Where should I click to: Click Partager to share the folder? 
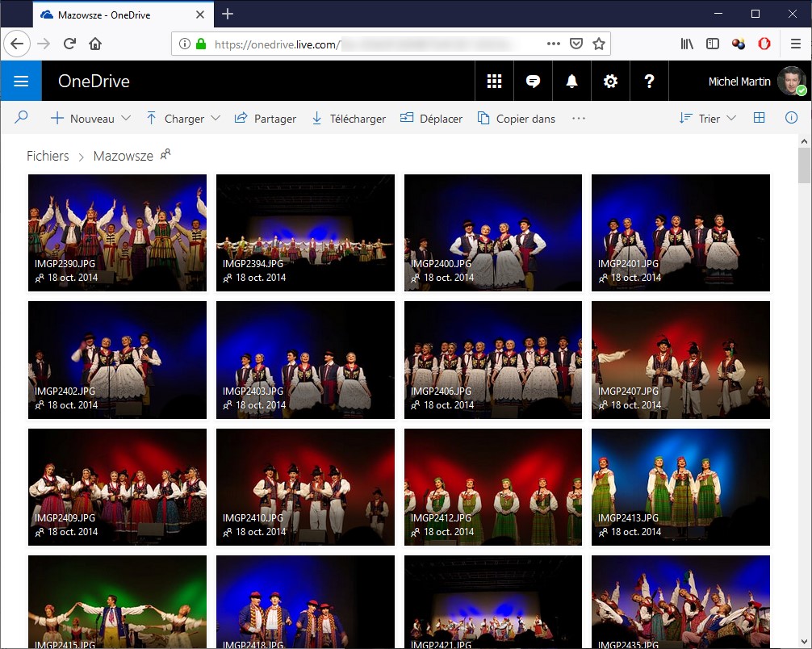pos(265,119)
